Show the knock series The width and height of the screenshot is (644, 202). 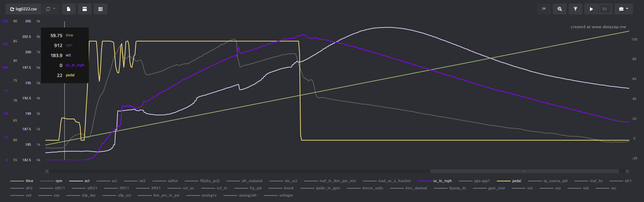pos(282,188)
